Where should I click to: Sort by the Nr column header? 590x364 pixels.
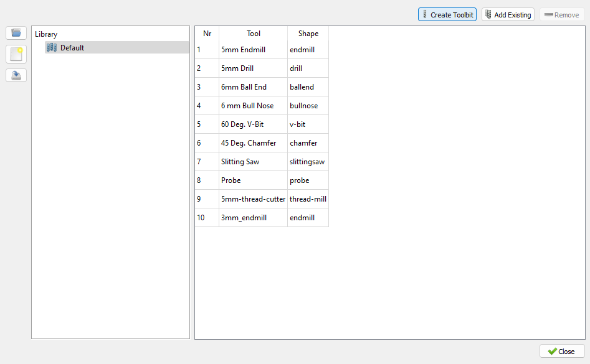tap(207, 34)
